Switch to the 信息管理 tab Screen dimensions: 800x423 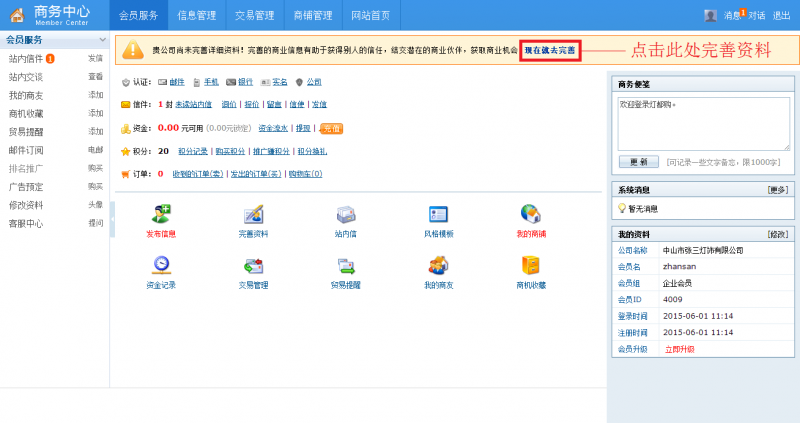click(196, 15)
